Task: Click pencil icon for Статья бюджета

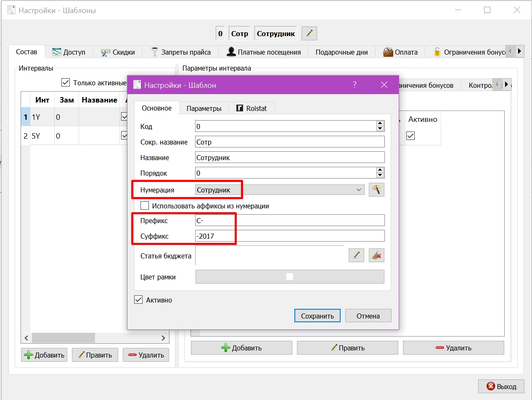Action: [x=356, y=255]
